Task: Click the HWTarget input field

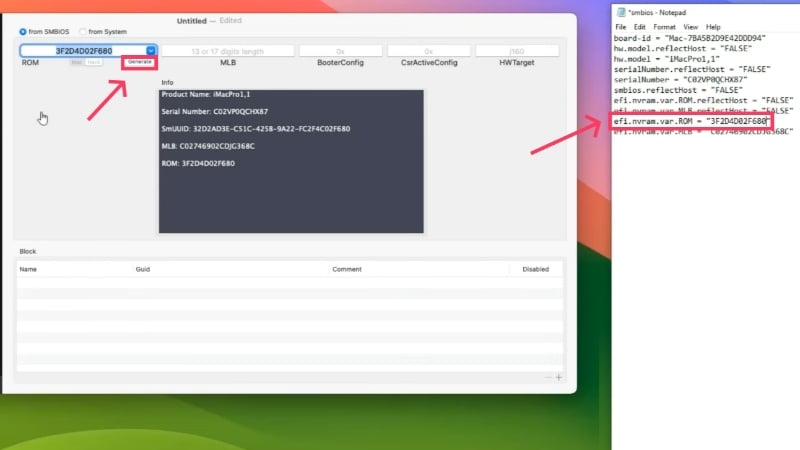Action: [x=517, y=51]
